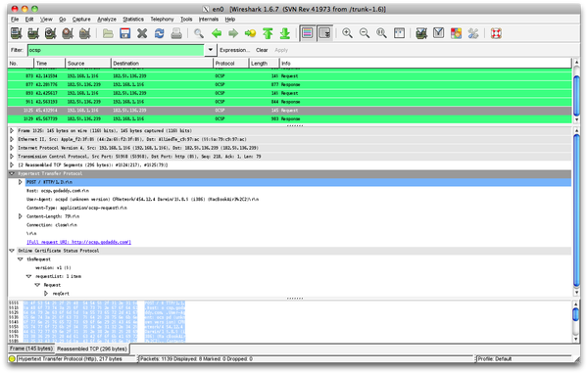Click the Expression... button
588x374 pixels.
(x=235, y=50)
